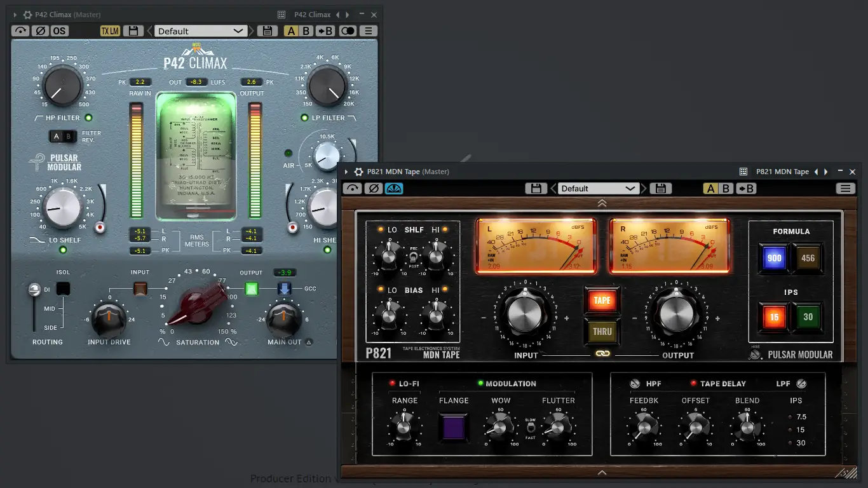Image resolution: width=868 pixels, height=488 pixels.
Task: Click the left floppy-disk save icon in P42 Climax
Action: click(133, 30)
